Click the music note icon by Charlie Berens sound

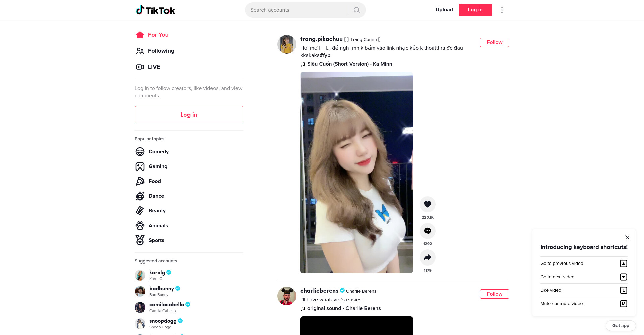[303, 309]
